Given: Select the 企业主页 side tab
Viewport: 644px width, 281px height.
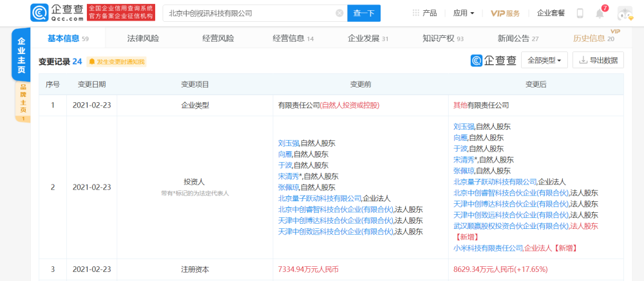Looking at the screenshot, I should 21,55.
